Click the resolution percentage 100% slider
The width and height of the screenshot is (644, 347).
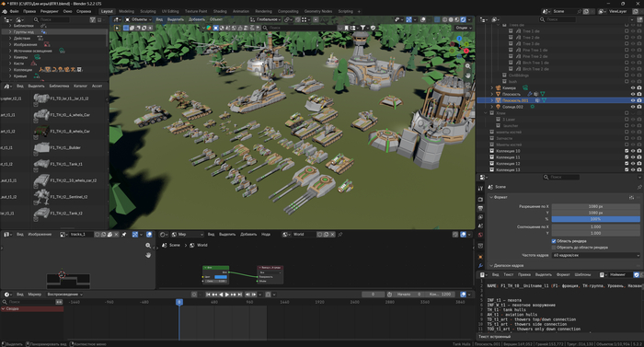pos(595,219)
